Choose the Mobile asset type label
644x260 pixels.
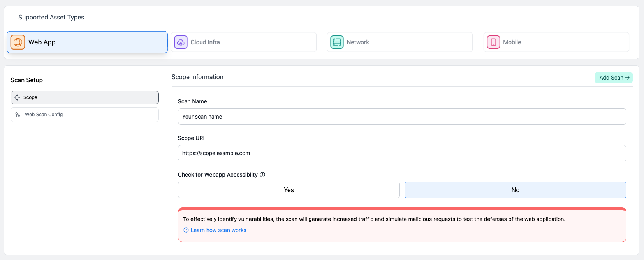click(512, 42)
